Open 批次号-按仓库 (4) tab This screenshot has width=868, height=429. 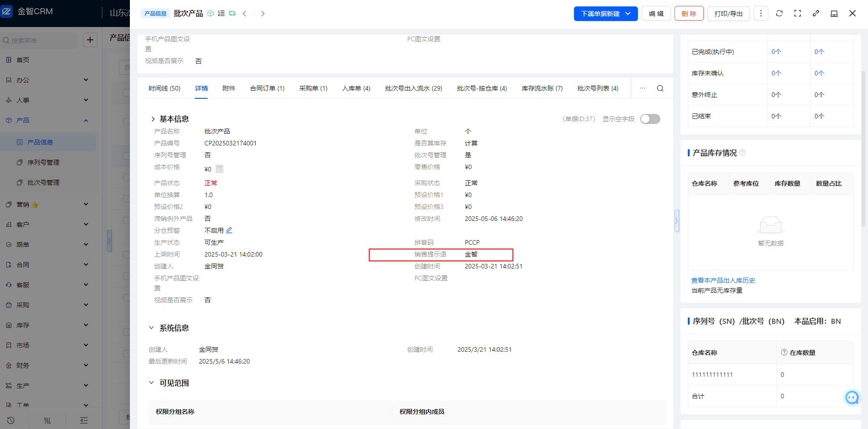[482, 88]
